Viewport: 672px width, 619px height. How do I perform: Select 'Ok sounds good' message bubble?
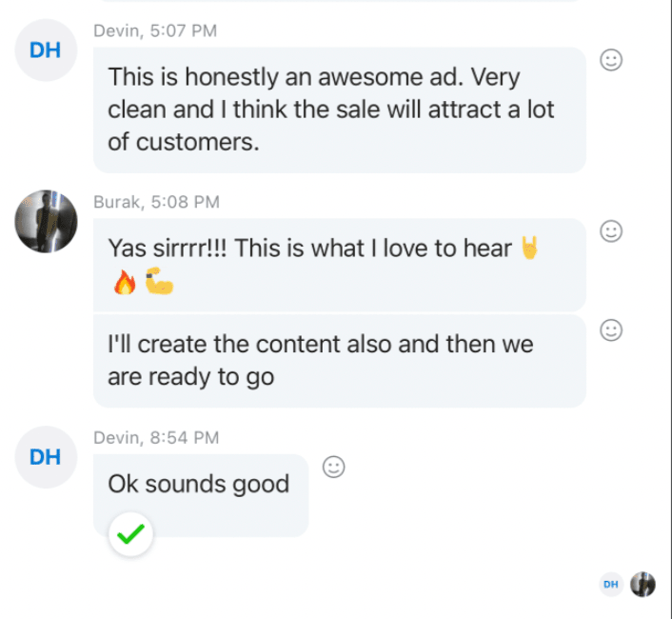(x=201, y=495)
